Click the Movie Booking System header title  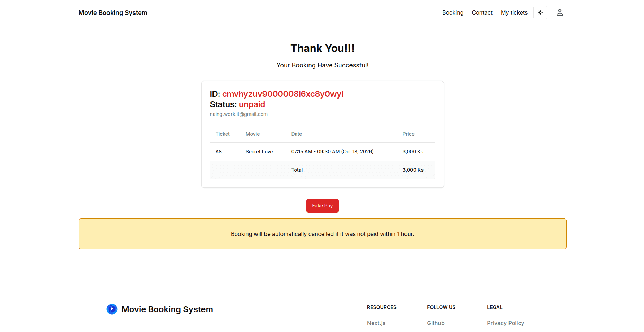[x=113, y=12]
